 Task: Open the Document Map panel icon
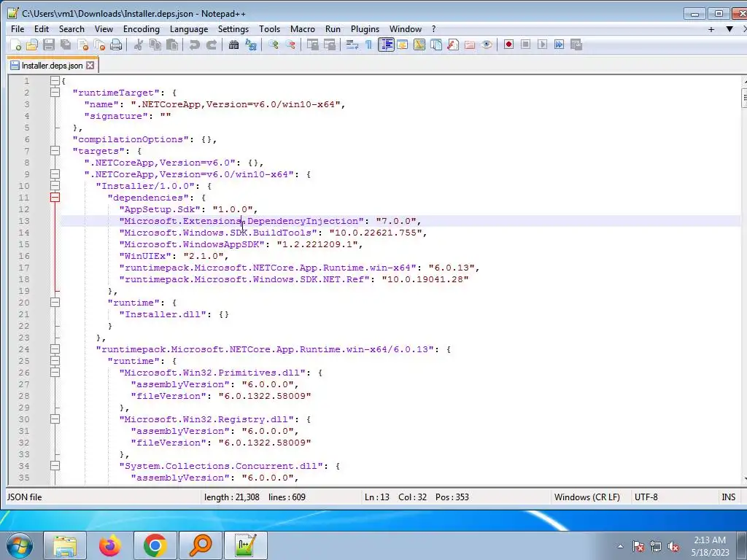click(419, 44)
